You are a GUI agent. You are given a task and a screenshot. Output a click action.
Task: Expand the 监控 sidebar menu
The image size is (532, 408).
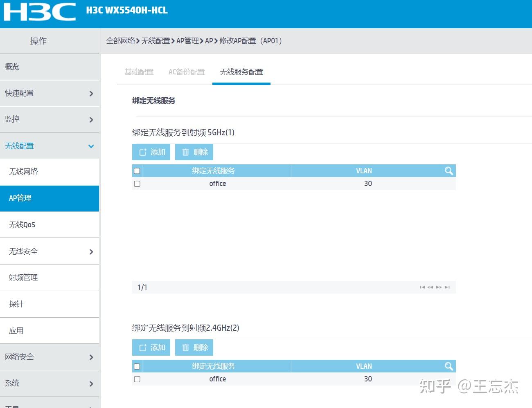point(50,119)
